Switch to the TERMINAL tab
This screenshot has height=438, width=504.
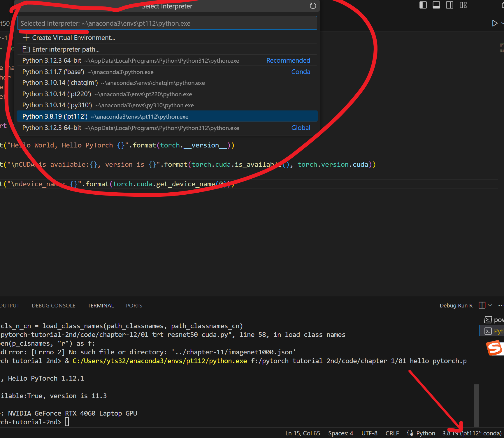(x=101, y=305)
